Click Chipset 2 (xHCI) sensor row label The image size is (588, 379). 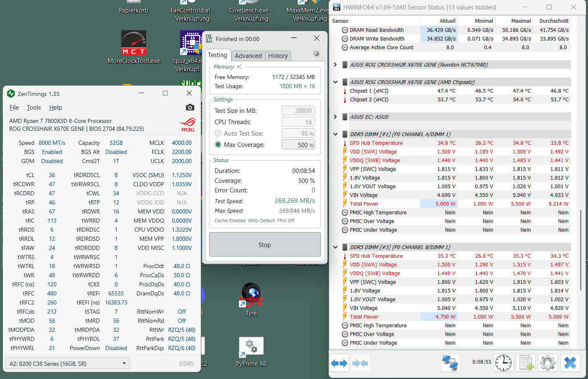coord(369,99)
